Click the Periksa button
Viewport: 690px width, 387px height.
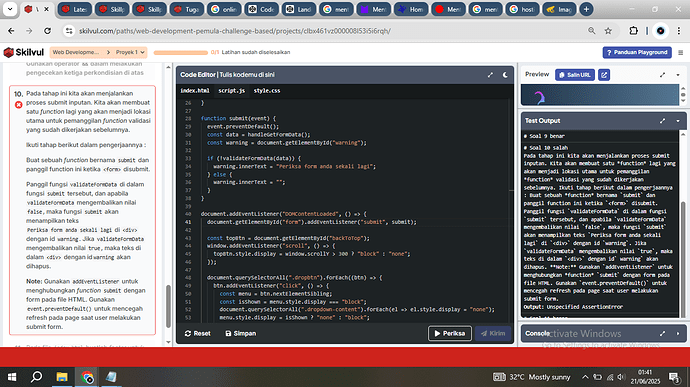(450, 334)
